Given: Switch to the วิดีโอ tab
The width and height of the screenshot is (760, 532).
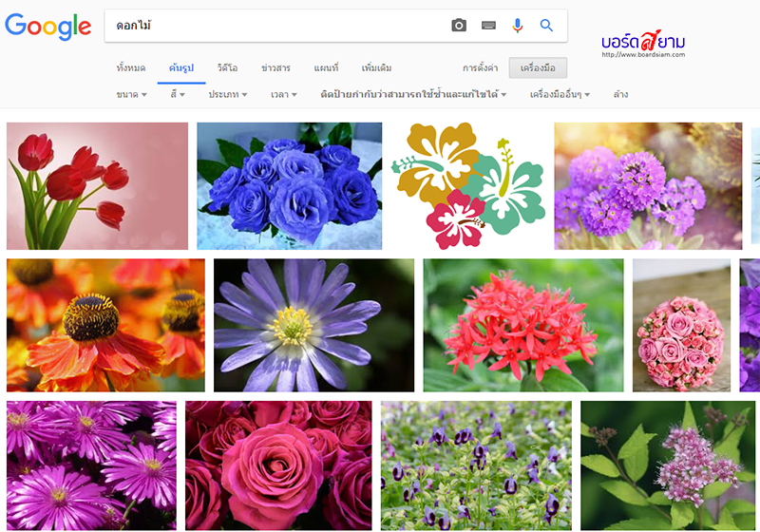Looking at the screenshot, I should coord(227,68).
